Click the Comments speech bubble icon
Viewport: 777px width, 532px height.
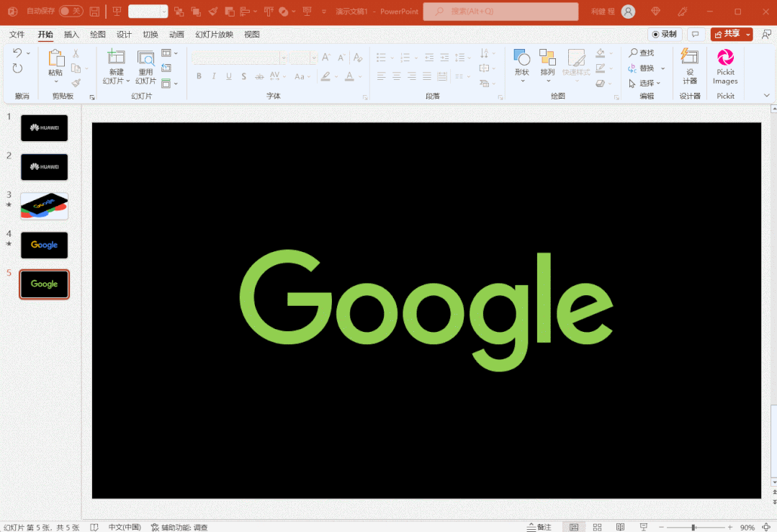[695, 34]
